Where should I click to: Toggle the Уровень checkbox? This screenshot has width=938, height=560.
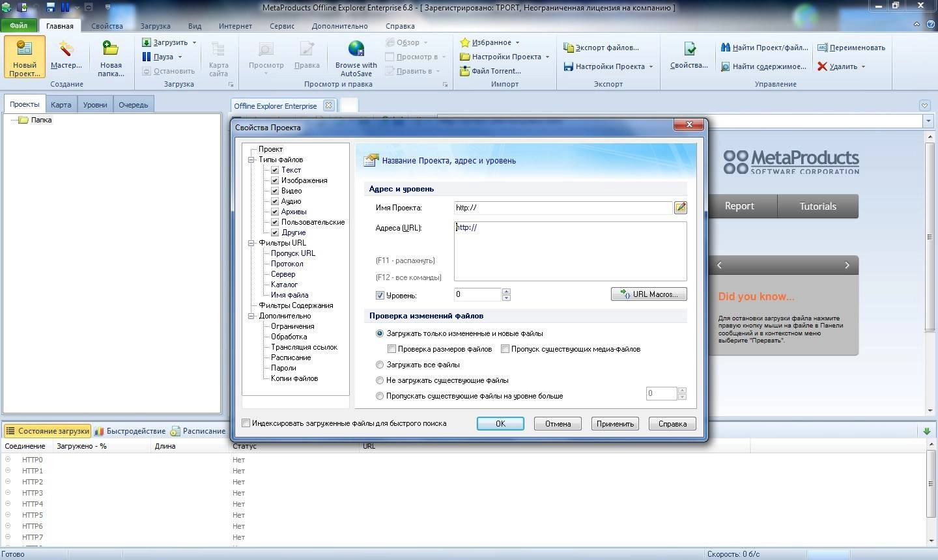(x=380, y=296)
